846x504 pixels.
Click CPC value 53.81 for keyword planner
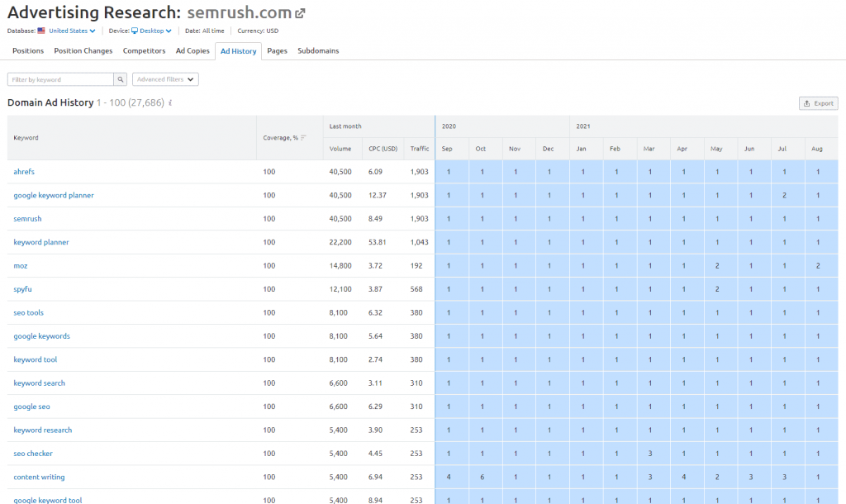[x=377, y=242]
